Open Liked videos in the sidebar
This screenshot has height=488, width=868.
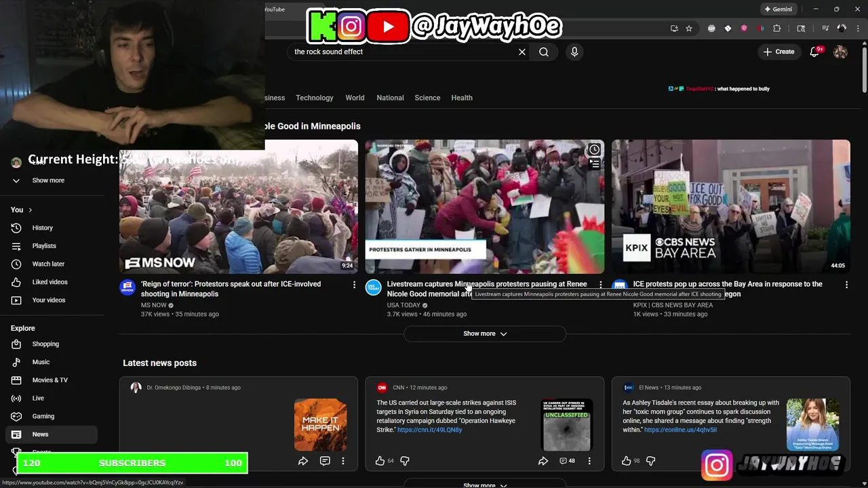(x=52, y=282)
